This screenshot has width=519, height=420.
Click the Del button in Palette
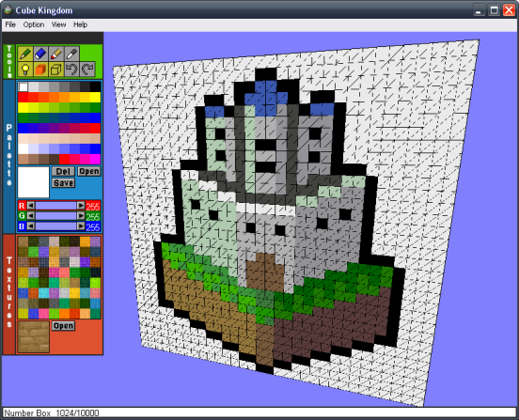point(63,171)
